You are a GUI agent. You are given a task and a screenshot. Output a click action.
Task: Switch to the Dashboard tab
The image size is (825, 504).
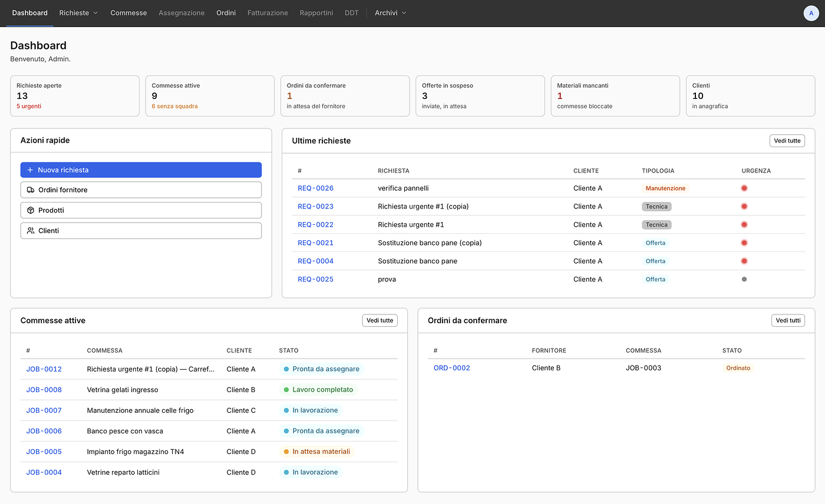point(30,13)
